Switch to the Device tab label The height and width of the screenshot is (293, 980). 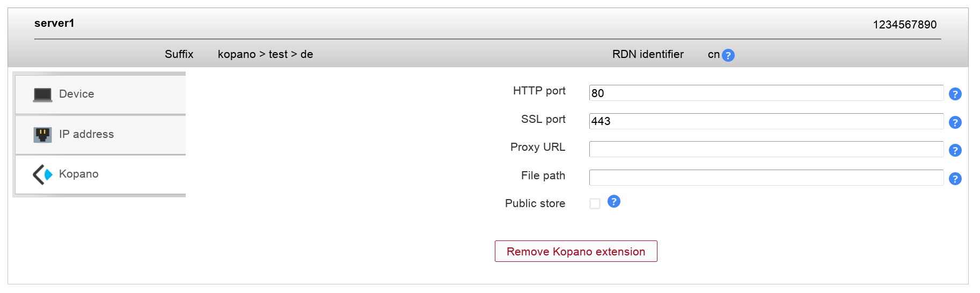point(76,94)
